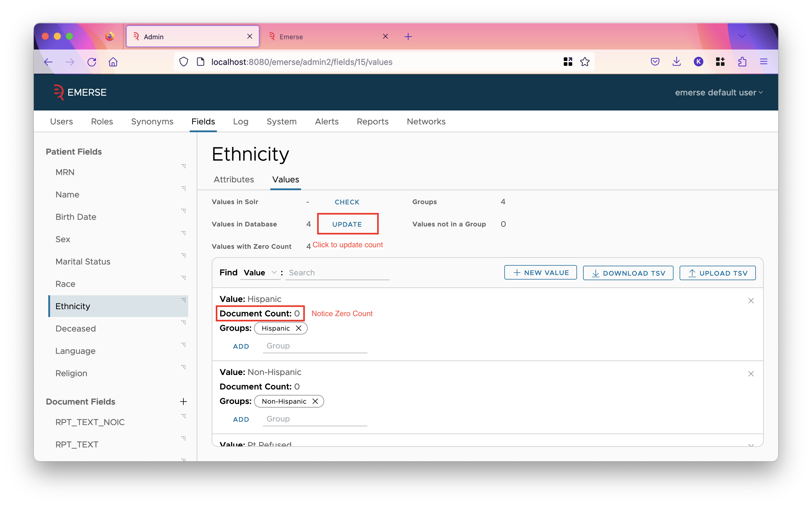
Task: Switch to the Attributes tab of Ethnicity
Action: point(234,180)
